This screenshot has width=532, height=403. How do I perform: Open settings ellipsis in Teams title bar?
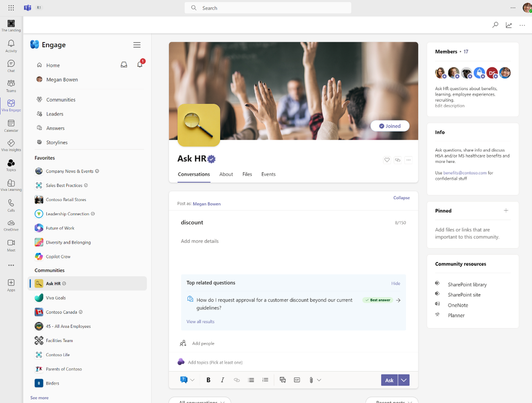pos(513,7)
